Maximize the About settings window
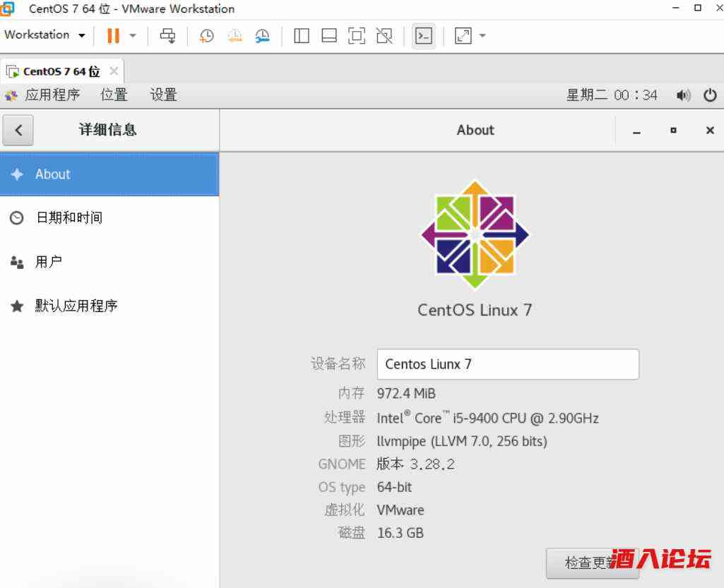 pyautogui.click(x=674, y=131)
